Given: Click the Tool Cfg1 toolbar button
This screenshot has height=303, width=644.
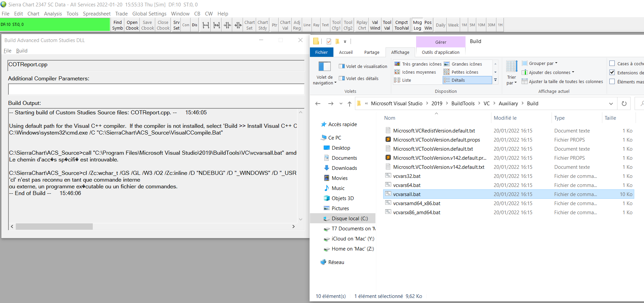Looking at the screenshot, I should tap(336, 25).
